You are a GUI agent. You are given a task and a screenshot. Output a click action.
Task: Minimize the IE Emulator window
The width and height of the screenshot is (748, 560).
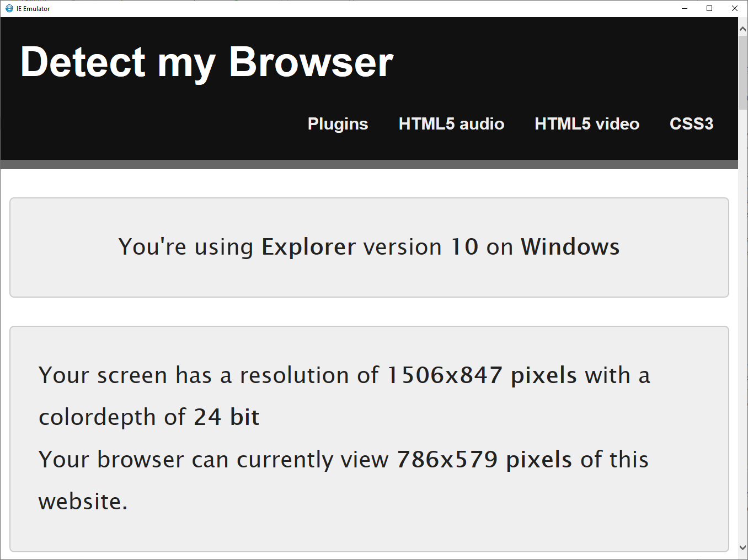[x=685, y=8]
